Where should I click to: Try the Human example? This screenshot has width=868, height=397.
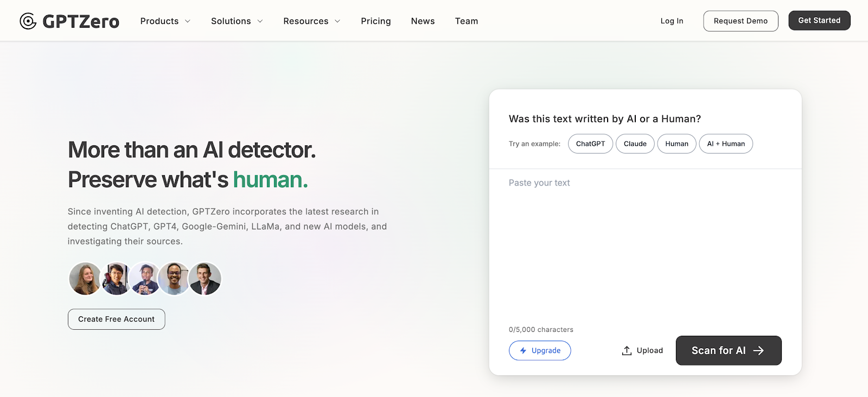coord(676,144)
